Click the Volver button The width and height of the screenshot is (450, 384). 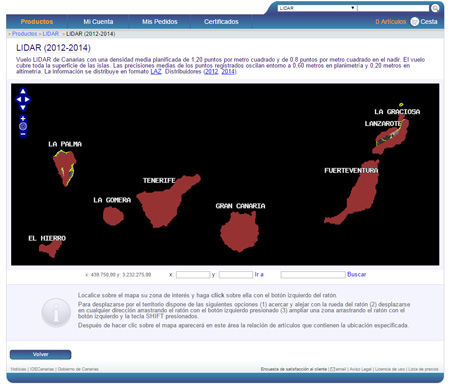40,354
